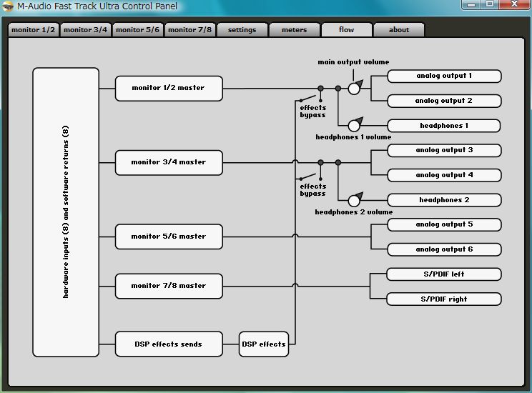532x393 pixels.
Task: Open the monitor 3/4 tab
Action: coord(85,30)
